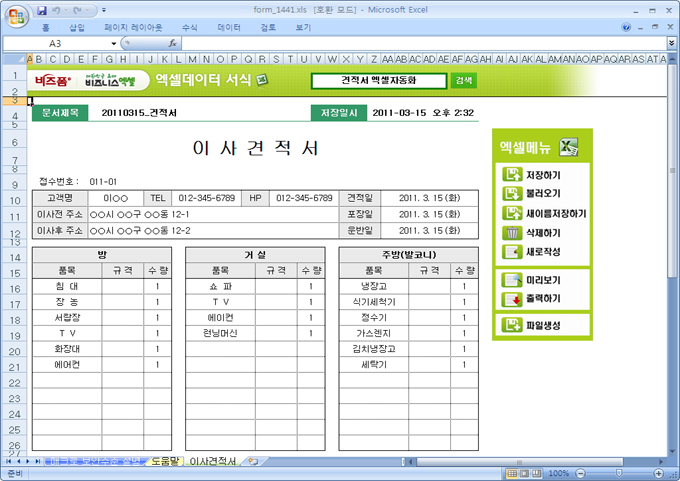Open the 데이터 ribbon tab

[x=229, y=28]
